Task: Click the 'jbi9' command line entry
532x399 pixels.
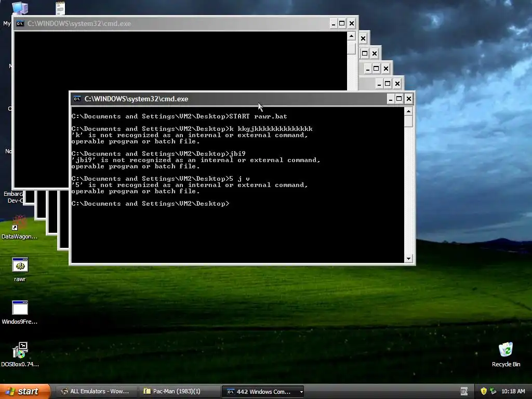Action: pos(158,154)
